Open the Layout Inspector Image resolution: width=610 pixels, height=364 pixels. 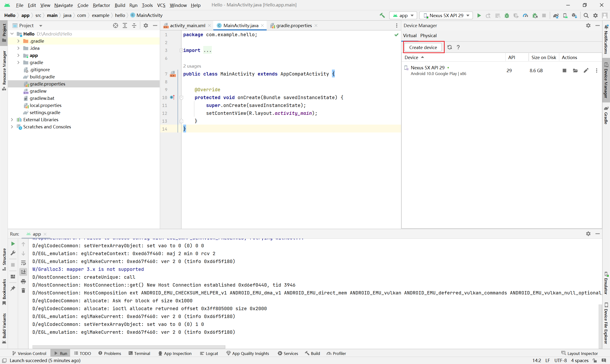point(579,353)
